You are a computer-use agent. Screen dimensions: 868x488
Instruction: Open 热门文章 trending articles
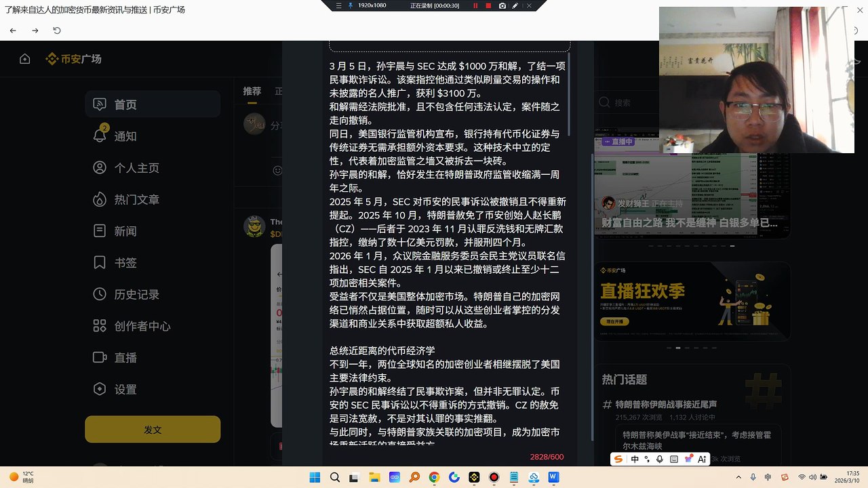pos(153,199)
